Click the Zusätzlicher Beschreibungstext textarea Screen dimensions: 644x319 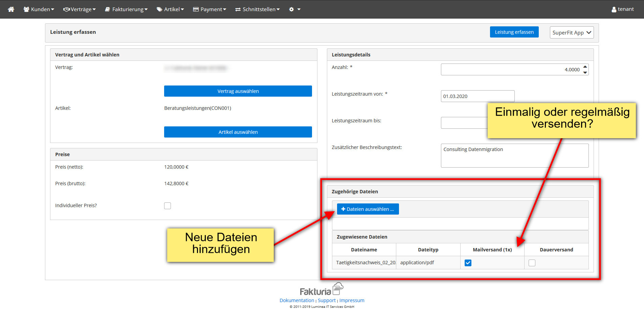coord(514,155)
